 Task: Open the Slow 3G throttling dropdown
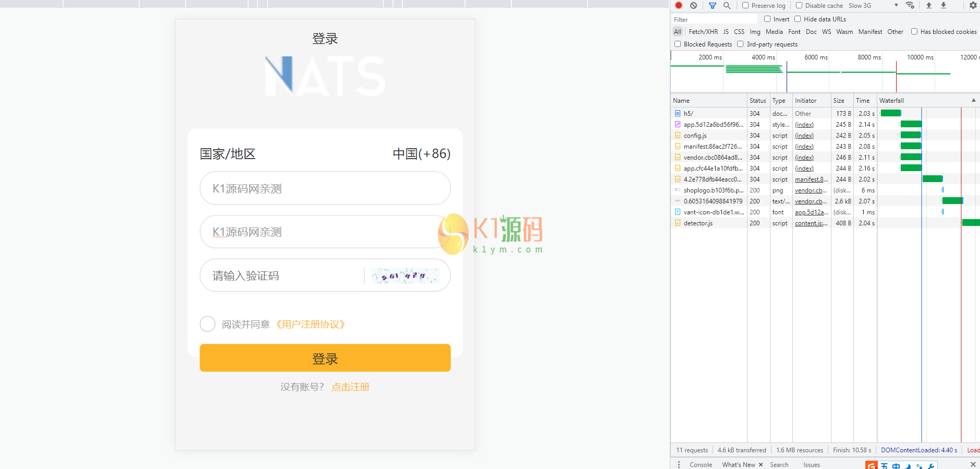pyautogui.click(x=873, y=6)
